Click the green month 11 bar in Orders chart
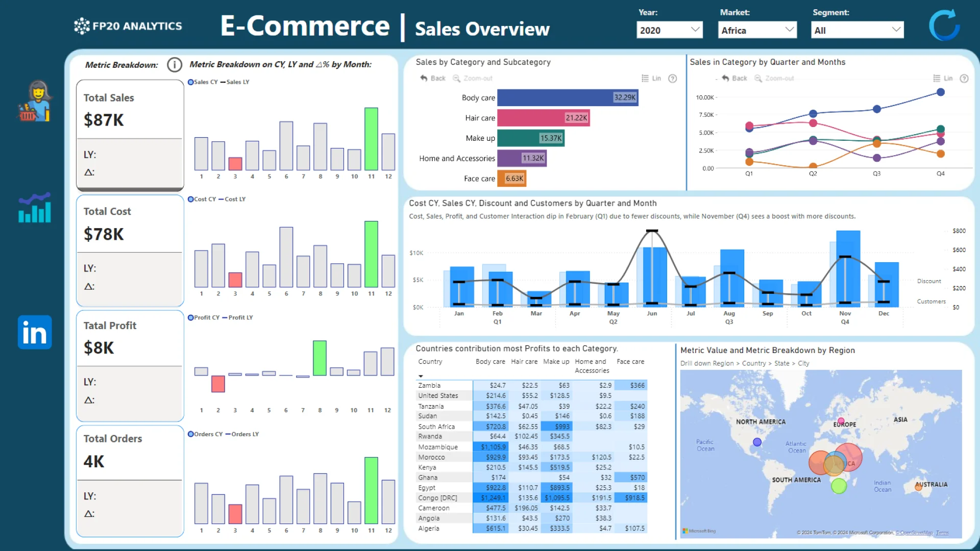This screenshot has height=551, width=980. [371, 490]
